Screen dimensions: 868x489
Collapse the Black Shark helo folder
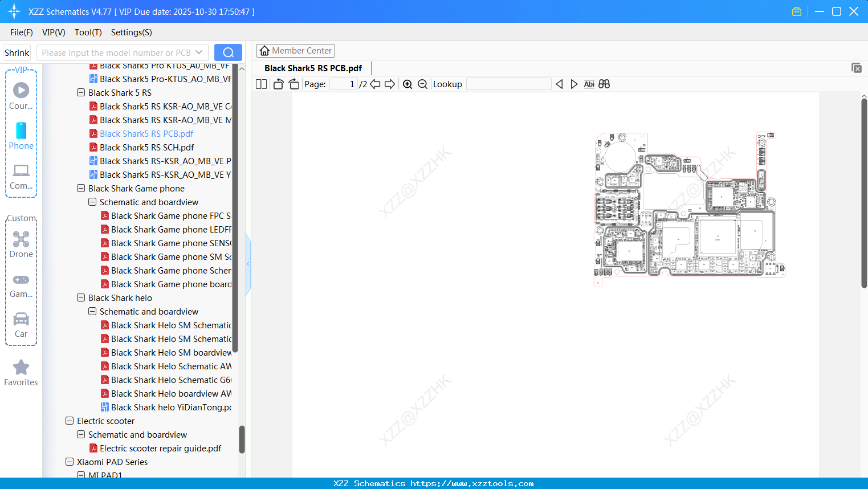[x=81, y=298]
